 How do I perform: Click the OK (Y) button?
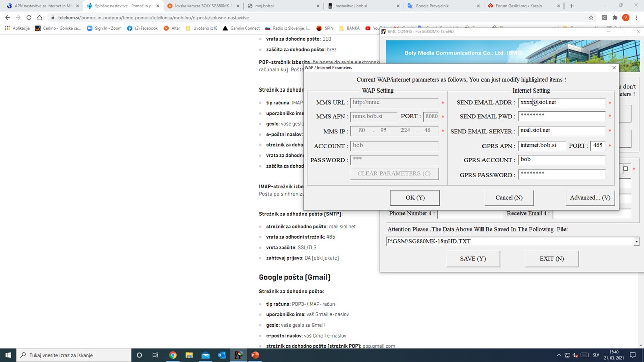click(415, 198)
